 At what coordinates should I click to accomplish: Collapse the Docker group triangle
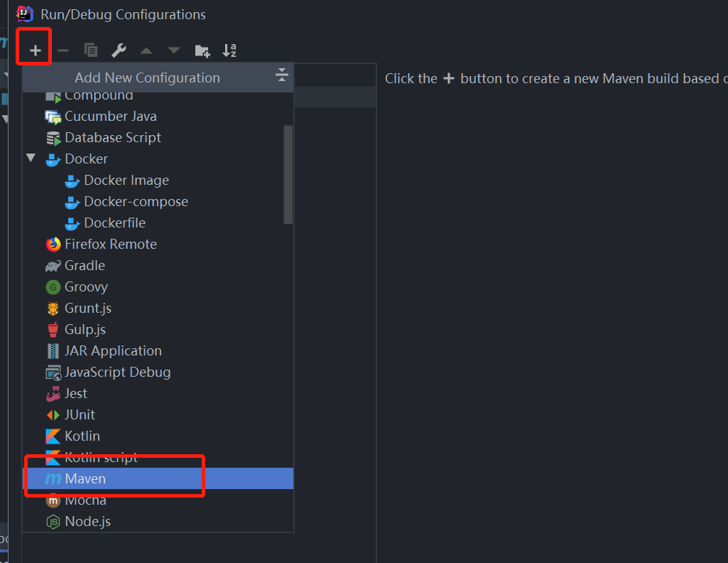pos(31,158)
